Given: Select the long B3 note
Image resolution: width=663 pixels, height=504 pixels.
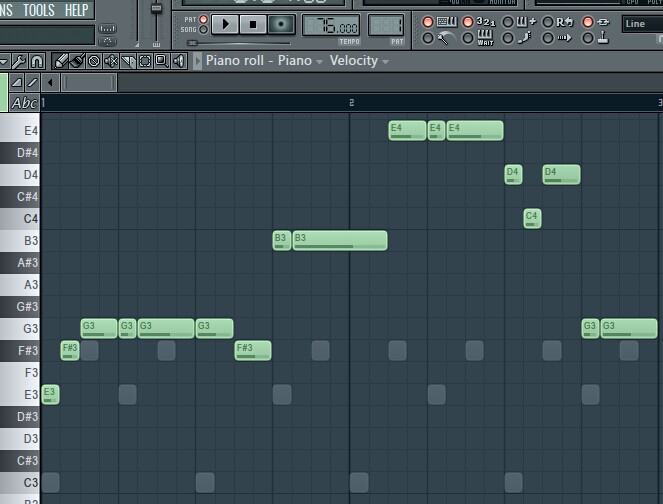Looking at the screenshot, I should pyautogui.click(x=340, y=241).
